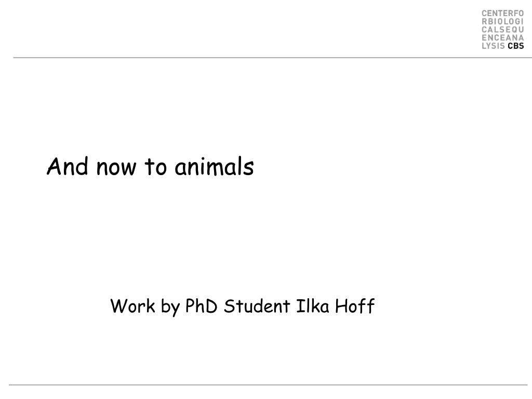Click the "CENTERFO" line of the logo

(x=503, y=14)
